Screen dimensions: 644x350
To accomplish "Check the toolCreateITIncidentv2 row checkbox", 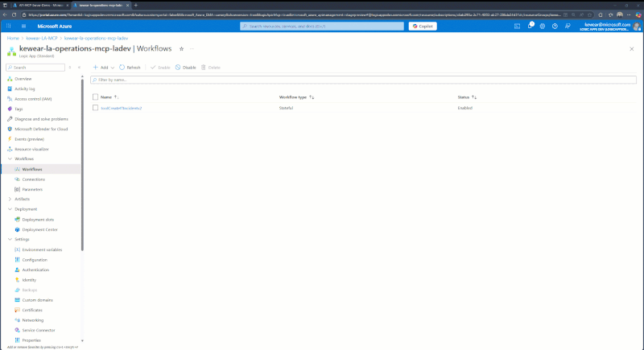I will pyautogui.click(x=95, y=108).
